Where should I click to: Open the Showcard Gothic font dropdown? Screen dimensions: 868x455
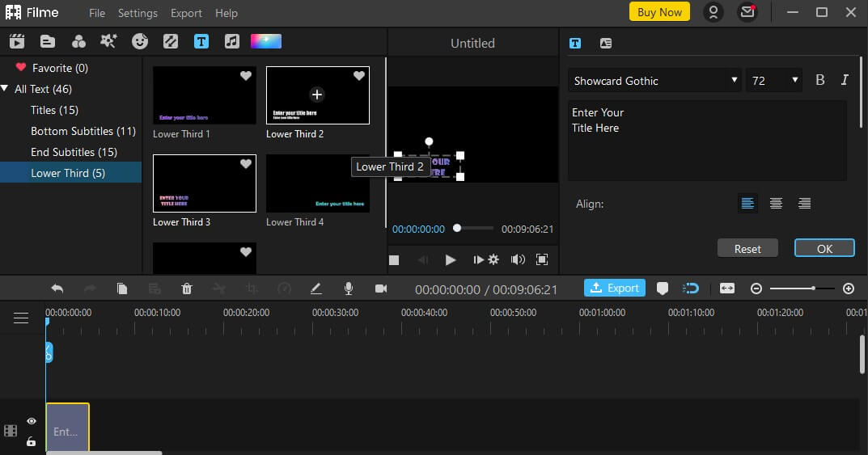[655, 81]
